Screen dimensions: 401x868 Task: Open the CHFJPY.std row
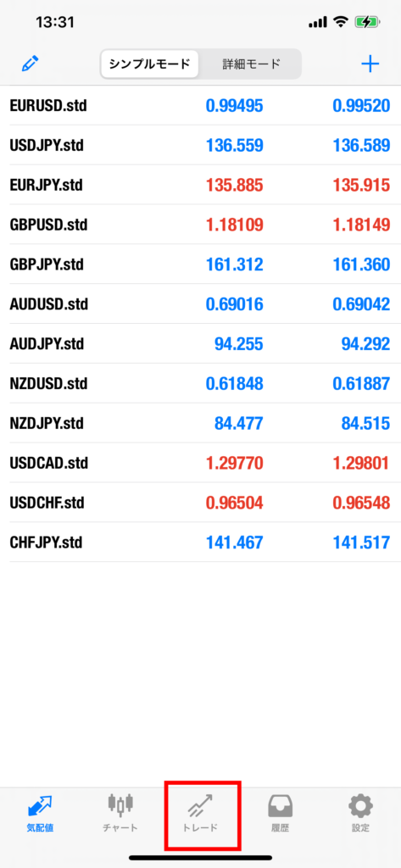tap(200, 542)
